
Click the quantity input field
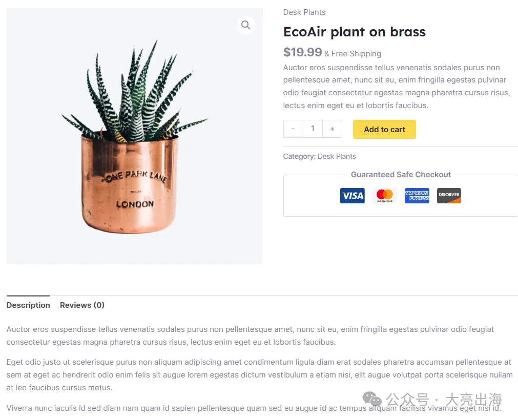[x=313, y=129]
